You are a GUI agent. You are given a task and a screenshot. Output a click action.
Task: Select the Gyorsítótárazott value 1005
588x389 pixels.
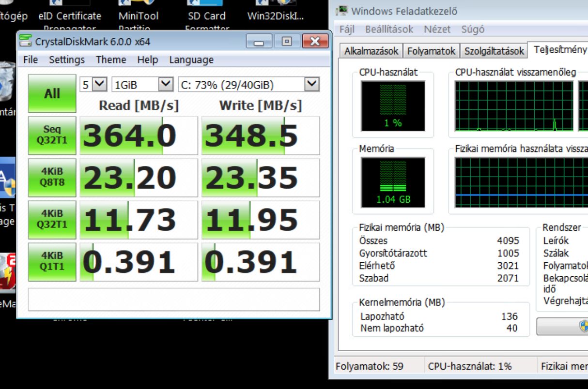(508, 253)
